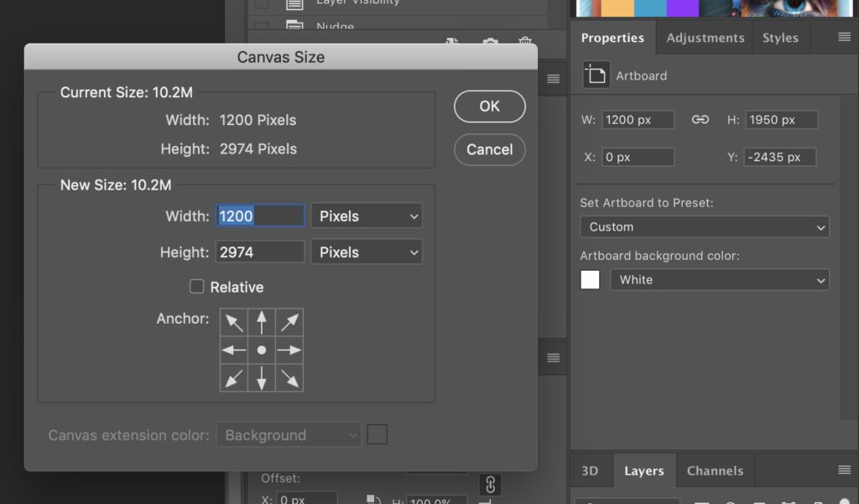The image size is (859, 504).
Task: Enable the Relative checkbox
Action: (x=197, y=287)
